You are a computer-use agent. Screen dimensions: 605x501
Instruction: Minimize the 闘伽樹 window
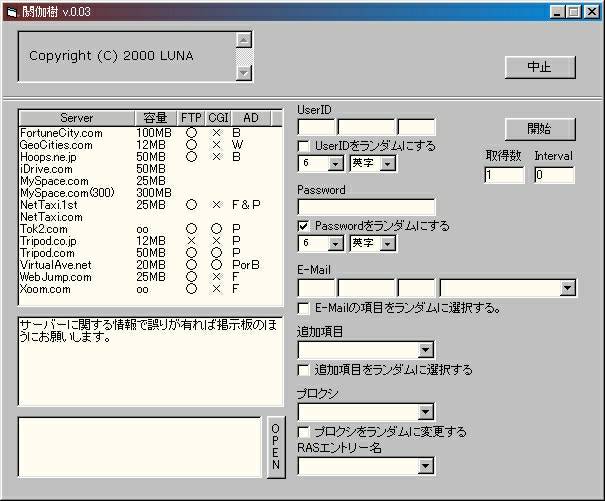(557, 12)
